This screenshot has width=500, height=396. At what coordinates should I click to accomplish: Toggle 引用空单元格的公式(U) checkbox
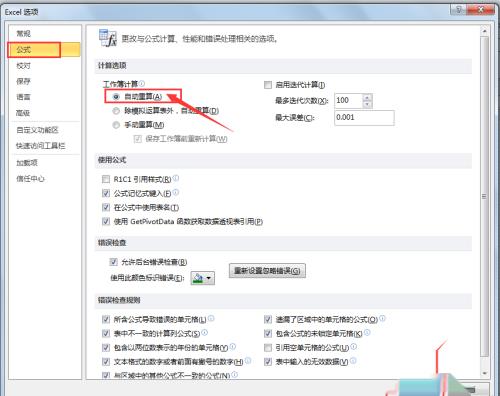pyautogui.click(x=268, y=348)
